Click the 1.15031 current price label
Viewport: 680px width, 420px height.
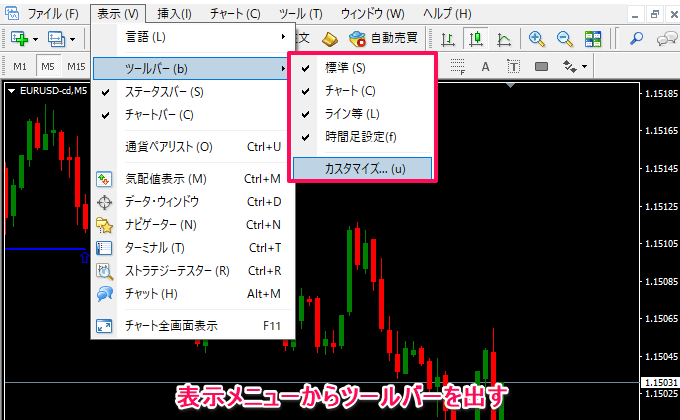660,382
